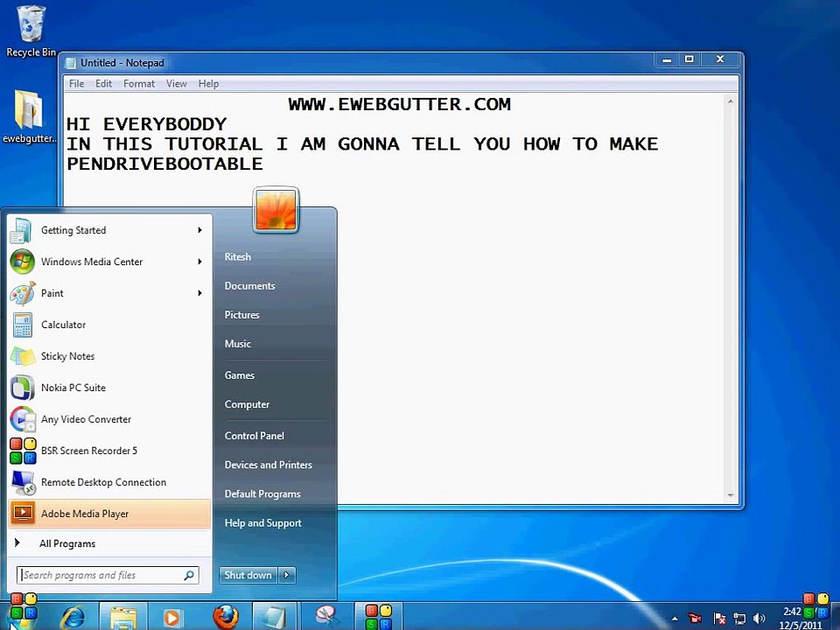Click Notepad scrollbar up arrow
The width and height of the screenshot is (840, 630).
(x=730, y=101)
